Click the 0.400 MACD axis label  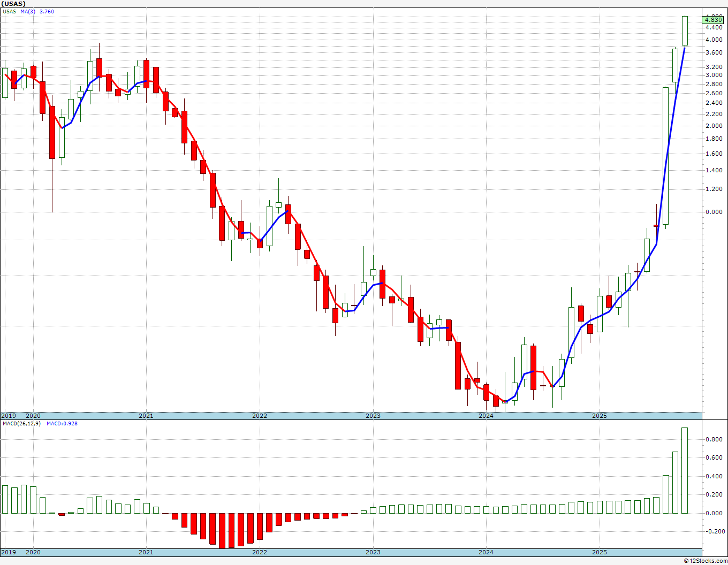click(x=714, y=477)
